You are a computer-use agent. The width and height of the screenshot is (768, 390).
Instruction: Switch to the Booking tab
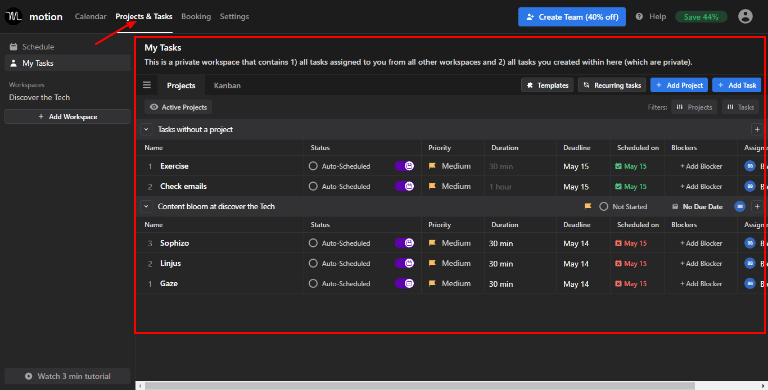(x=196, y=16)
